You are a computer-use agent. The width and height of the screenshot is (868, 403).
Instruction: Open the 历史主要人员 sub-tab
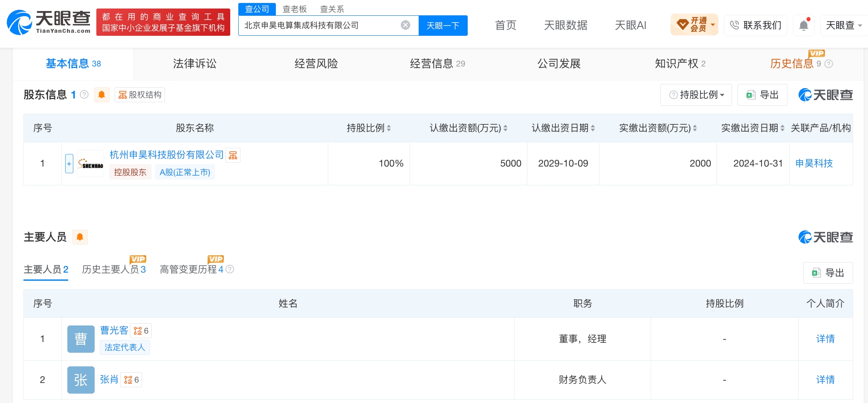[114, 269]
